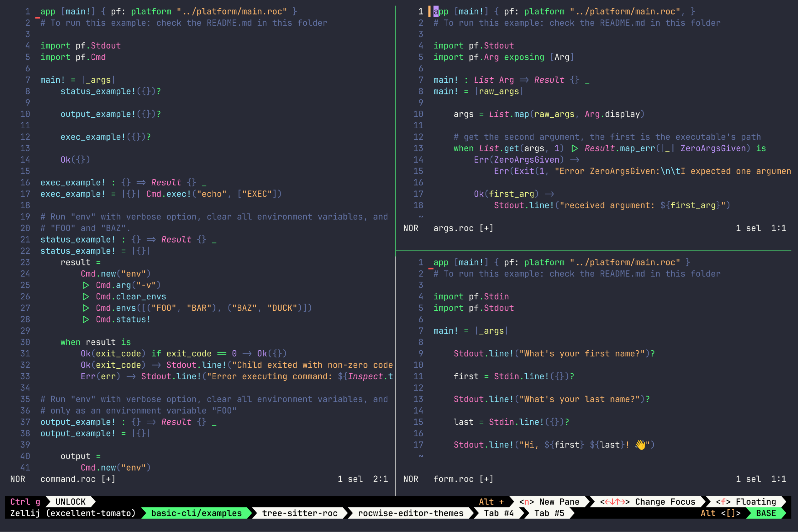
Task: Click '# only as an environment variable "FOO"' comment
Action: pyautogui.click(x=138, y=411)
